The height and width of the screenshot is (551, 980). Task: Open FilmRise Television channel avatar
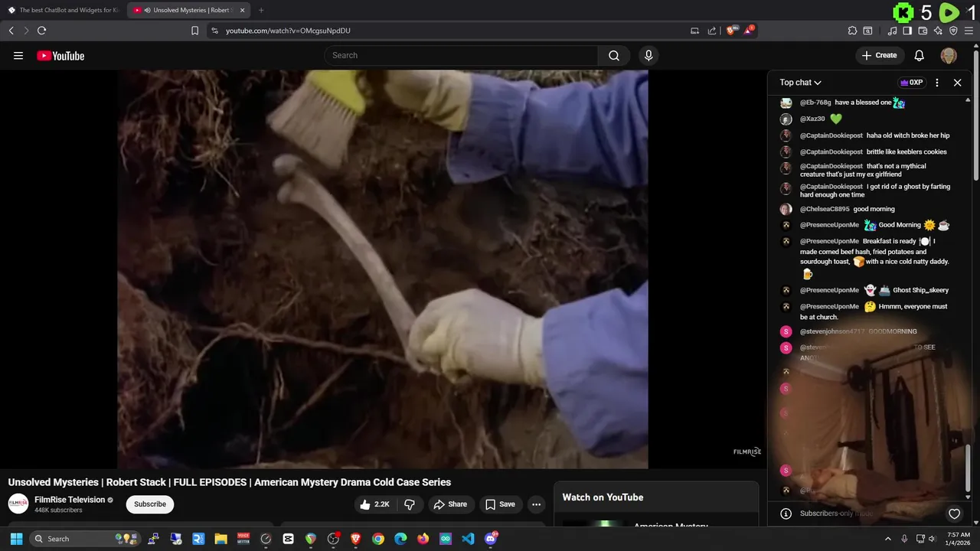pyautogui.click(x=18, y=504)
